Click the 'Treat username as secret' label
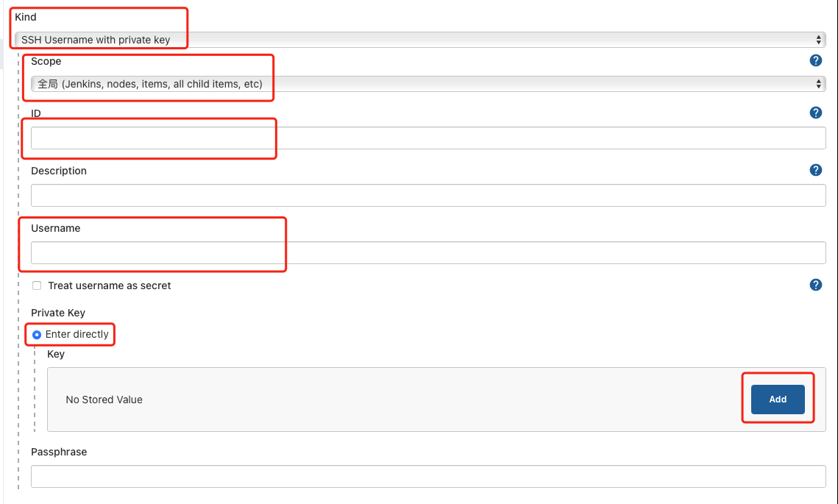The image size is (838, 504). [110, 285]
